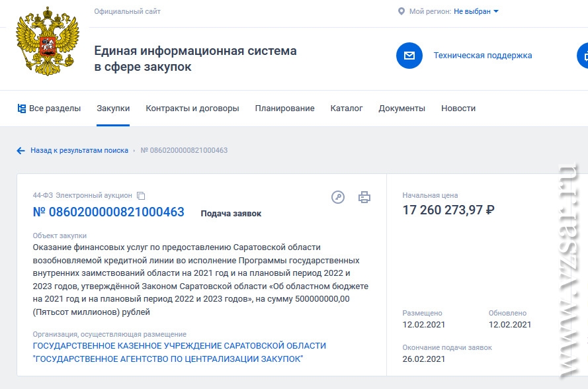Open the Планирование menu
588x389 pixels.
pyautogui.click(x=284, y=108)
